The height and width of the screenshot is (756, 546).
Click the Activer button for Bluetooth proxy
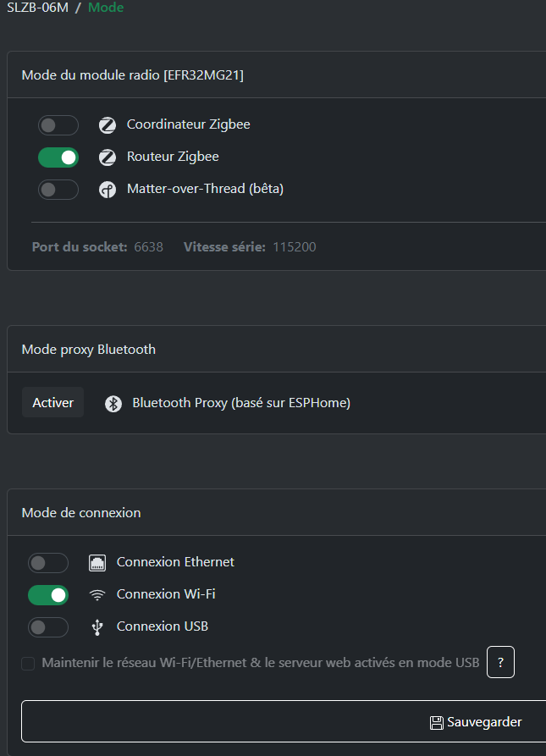click(x=53, y=402)
